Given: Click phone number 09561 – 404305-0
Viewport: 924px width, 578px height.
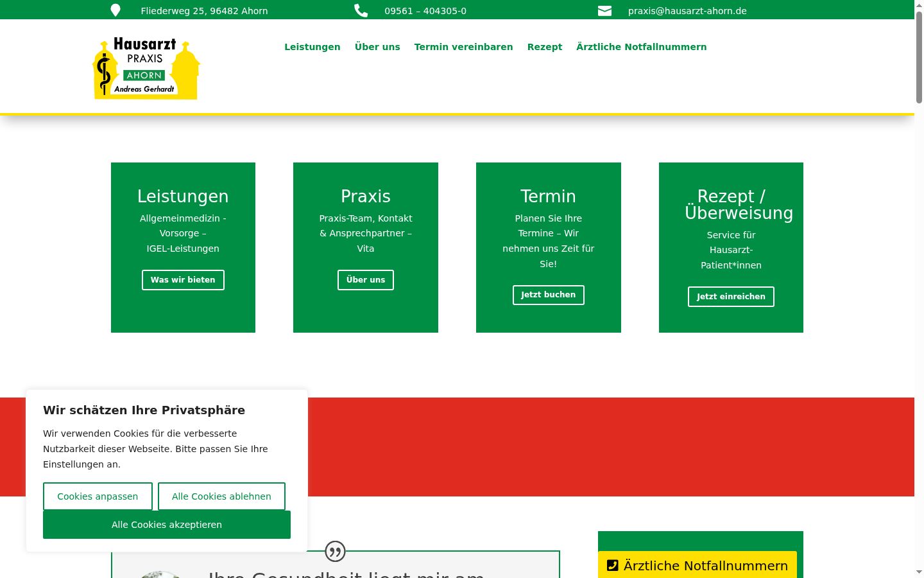Looking at the screenshot, I should tap(425, 11).
